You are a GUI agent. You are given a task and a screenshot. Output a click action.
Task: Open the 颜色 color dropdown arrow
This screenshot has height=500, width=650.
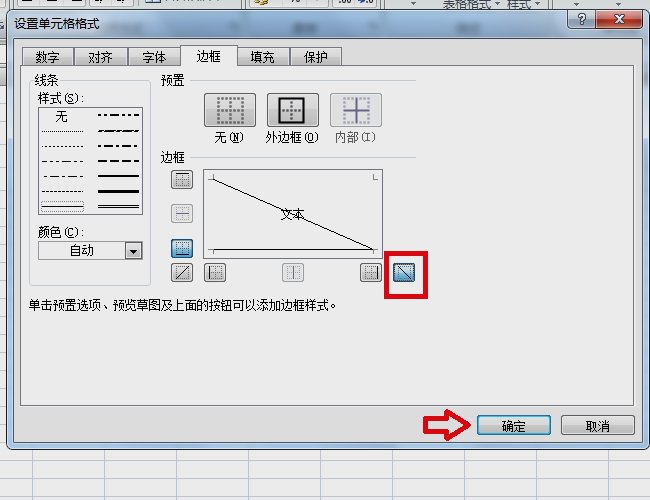coord(133,251)
